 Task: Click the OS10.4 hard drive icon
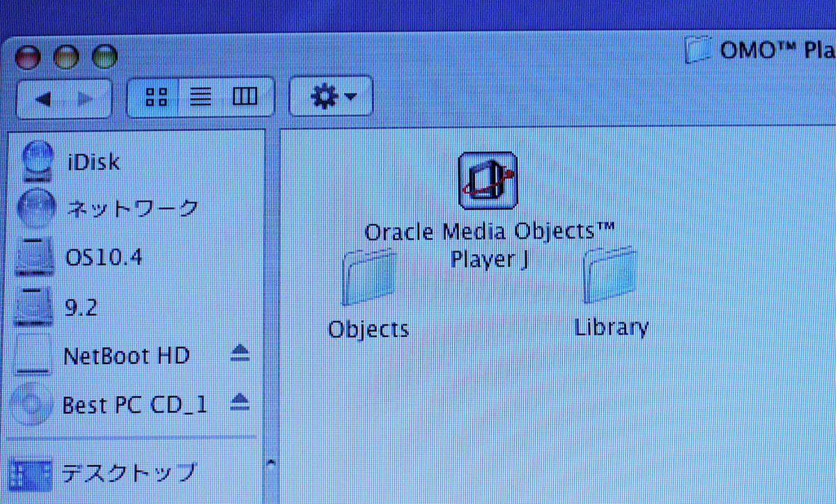click(x=33, y=257)
